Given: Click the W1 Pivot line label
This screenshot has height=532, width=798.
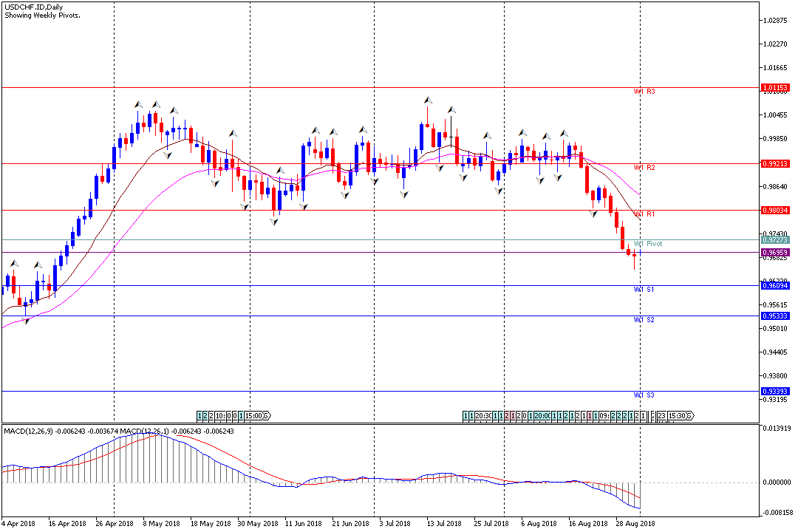Looking at the screenshot, I should coord(648,244).
